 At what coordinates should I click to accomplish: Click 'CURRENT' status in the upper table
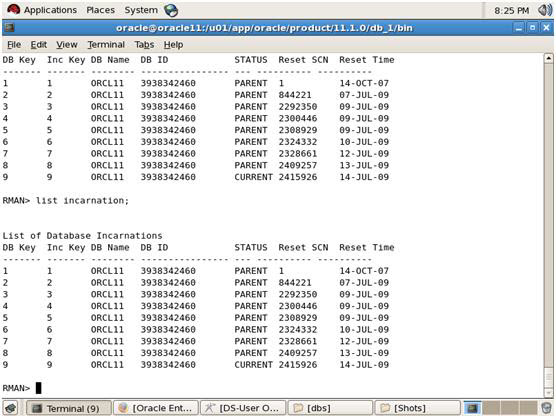point(253,177)
